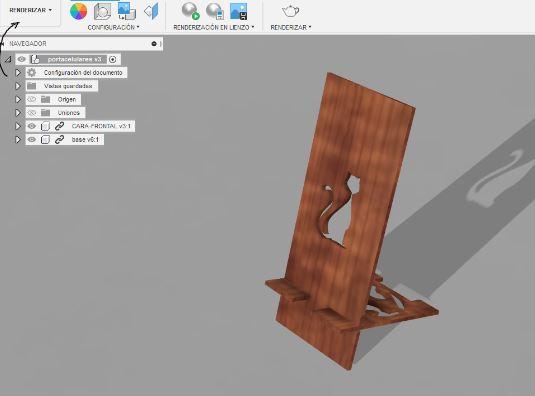Click CARA-FRONTAL component box icon
This screenshot has width=535, height=396.
click(45, 126)
